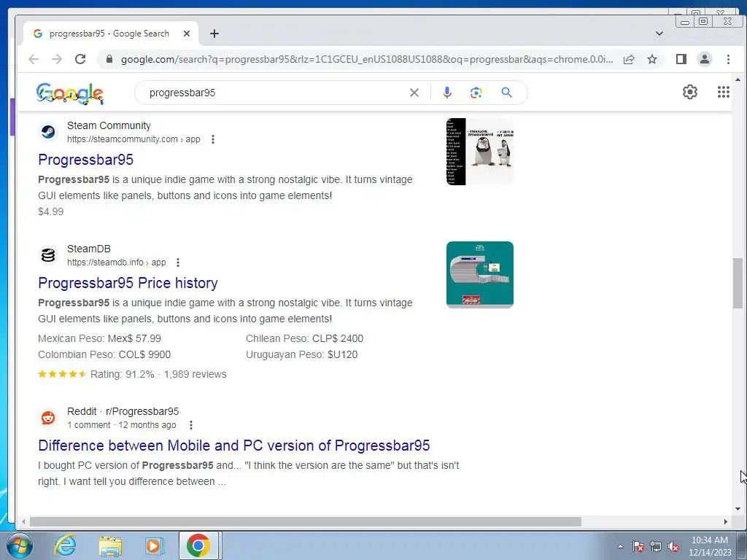This screenshot has width=747, height=560.
Task: Click the scroll up arrow
Action: [738, 79]
